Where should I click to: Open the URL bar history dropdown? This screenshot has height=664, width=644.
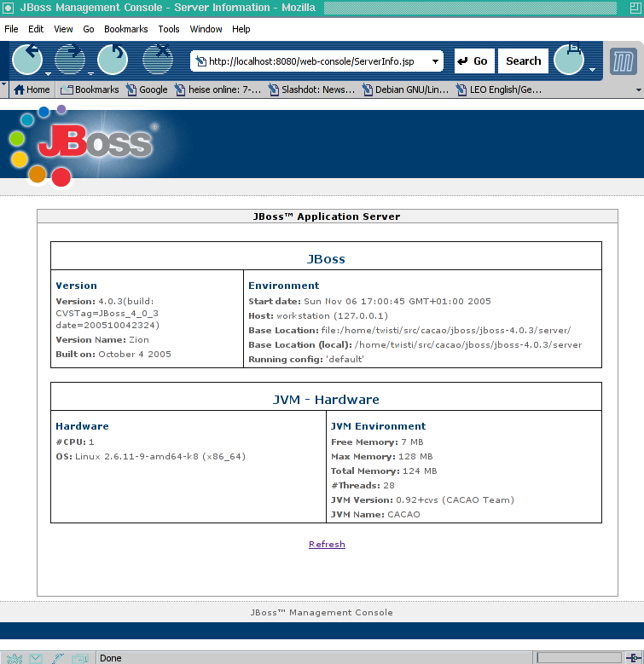pyautogui.click(x=435, y=61)
